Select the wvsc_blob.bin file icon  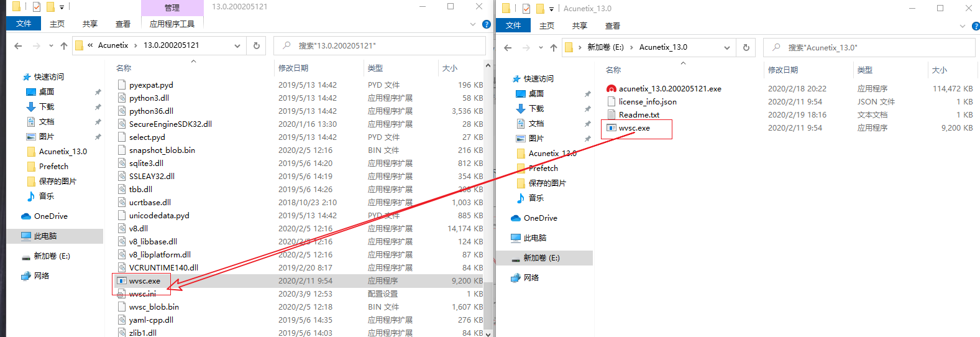122,307
